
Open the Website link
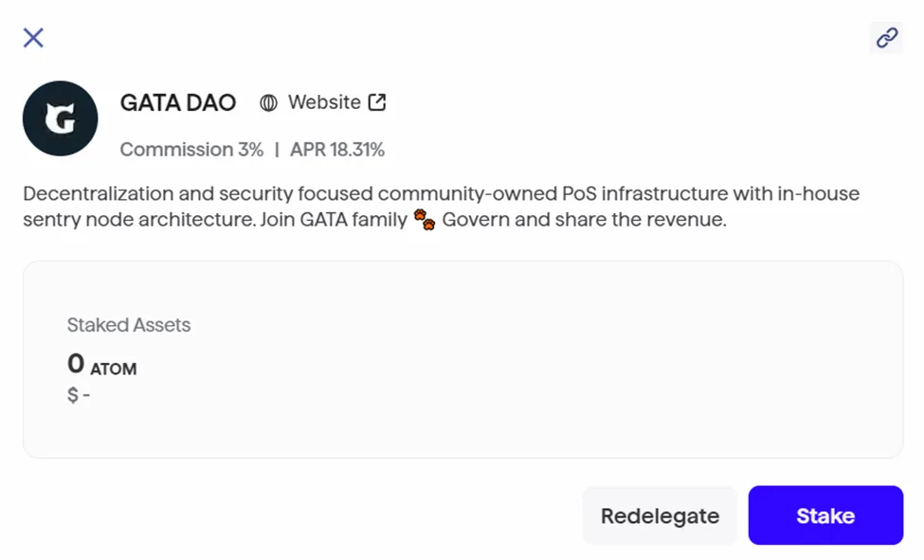324,102
